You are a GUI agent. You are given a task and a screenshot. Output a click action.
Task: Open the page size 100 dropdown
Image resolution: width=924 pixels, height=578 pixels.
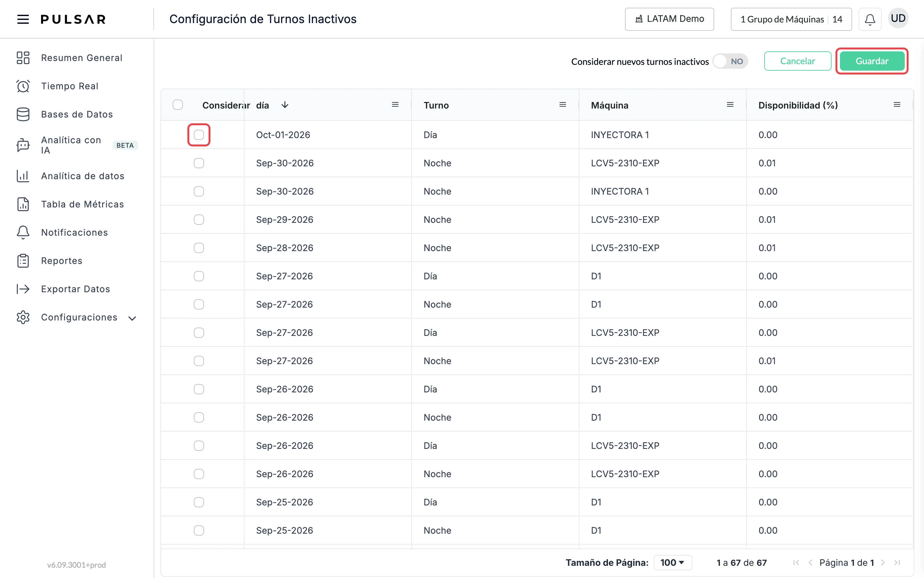(x=673, y=563)
